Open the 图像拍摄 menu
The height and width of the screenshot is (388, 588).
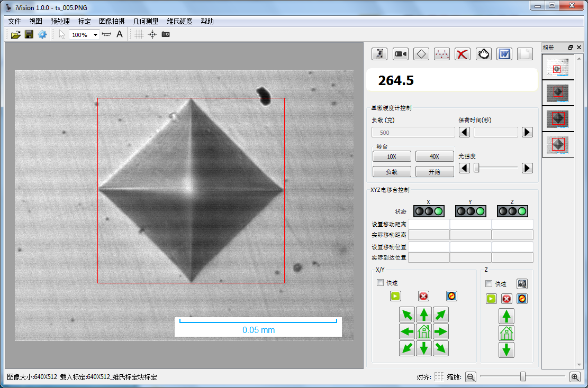pos(112,22)
